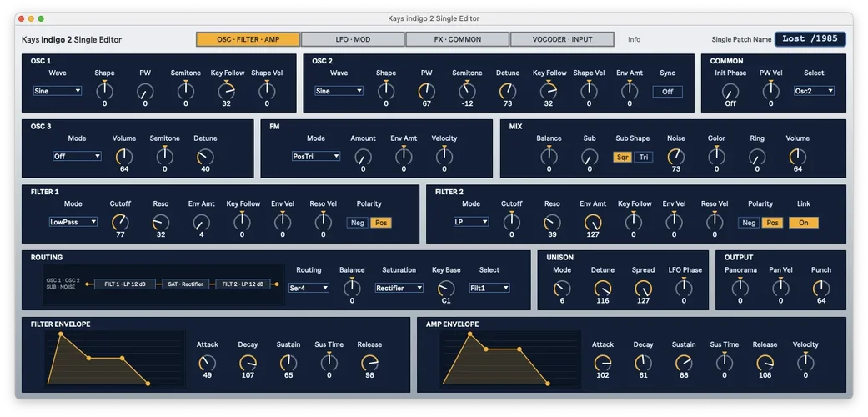Set Filter 1 polarity to Neg
This screenshot has height=417, width=868.
[358, 223]
